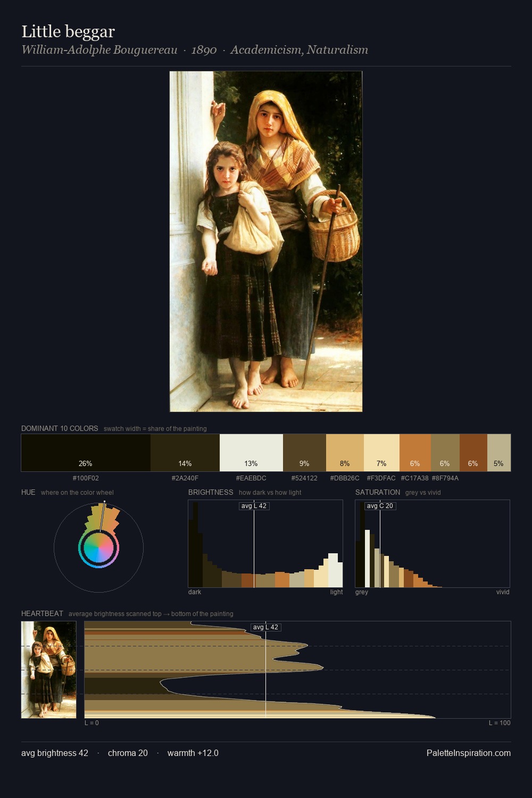This screenshot has width=532, height=798.
Task: Click the "HEARTBEAT" section heading
Action: [x=42, y=613]
